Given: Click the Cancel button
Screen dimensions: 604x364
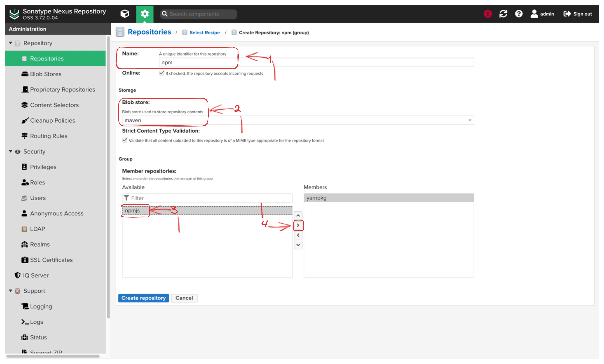Looking at the screenshot, I should tap(184, 298).
